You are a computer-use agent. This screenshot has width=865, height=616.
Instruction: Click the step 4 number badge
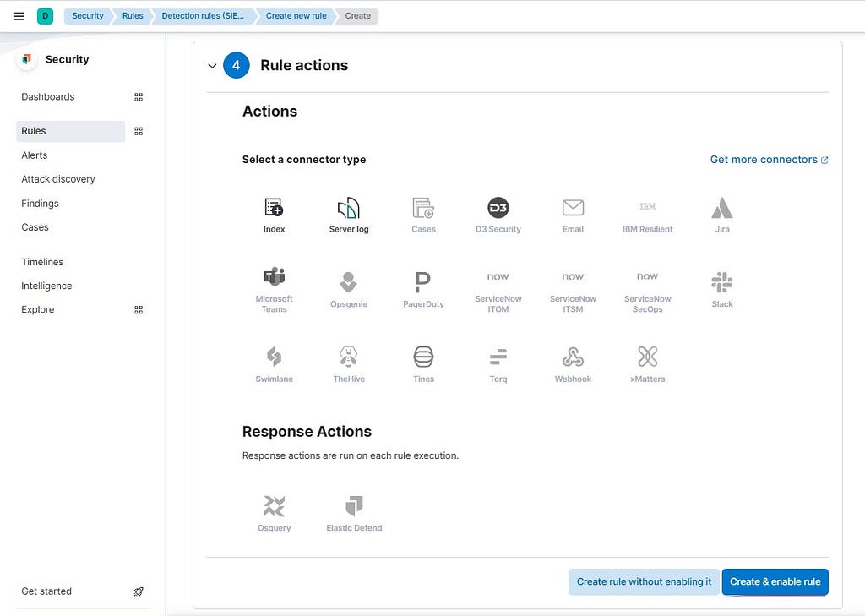pyautogui.click(x=237, y=66)
